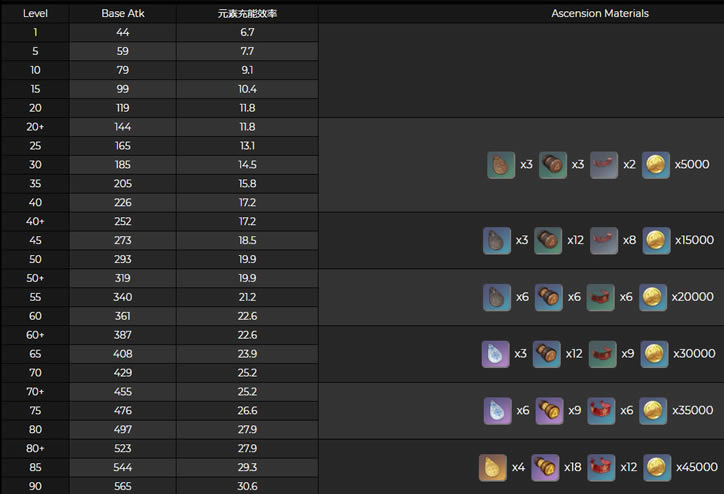The image size is (724, 494).
Task: Click the Mora coin icon beside x5000
Action: point(655,165)
